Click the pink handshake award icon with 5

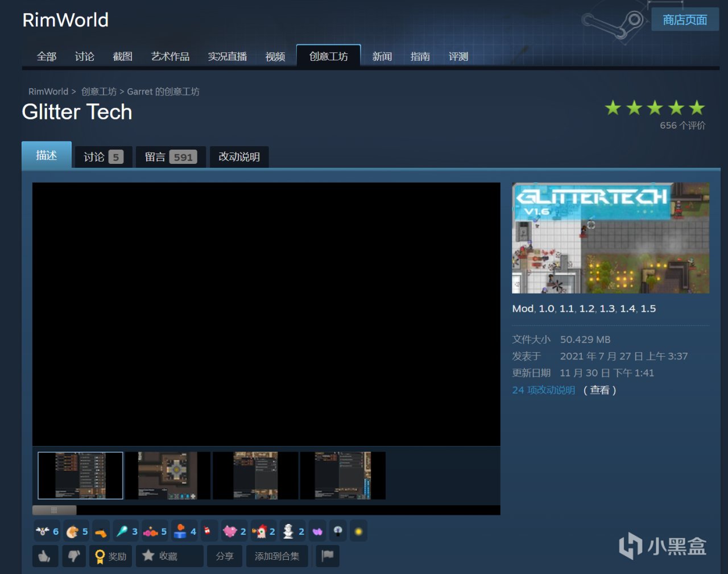pos(155,531)
